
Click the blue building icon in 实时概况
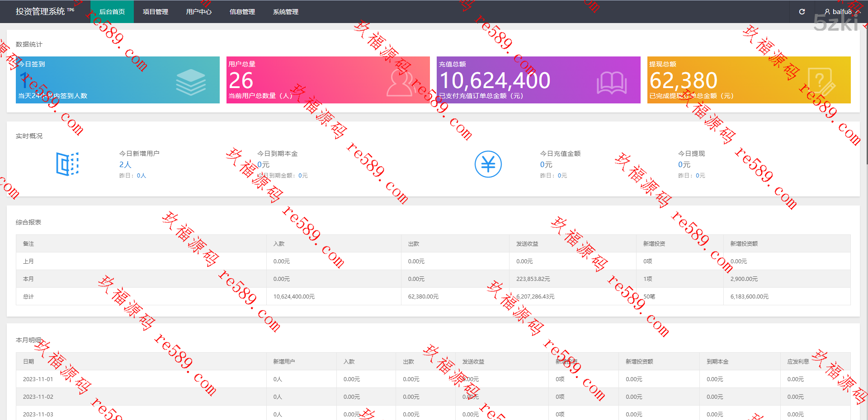(67, 163)
